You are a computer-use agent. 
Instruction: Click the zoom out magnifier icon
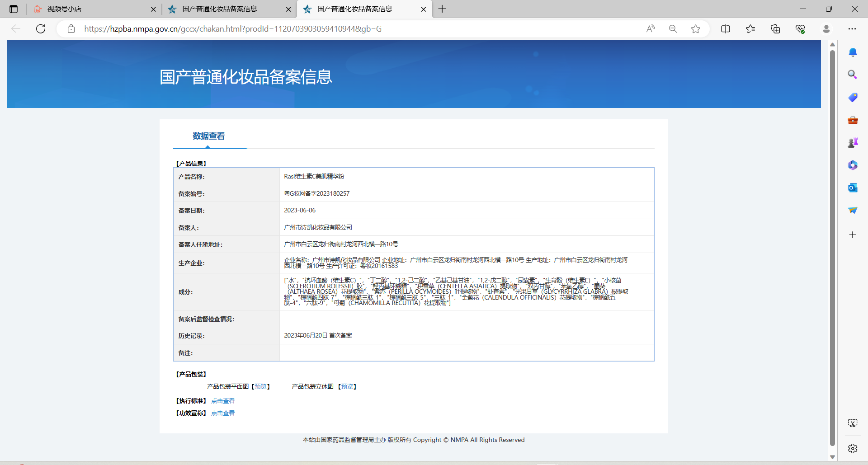tap(673, 29)
